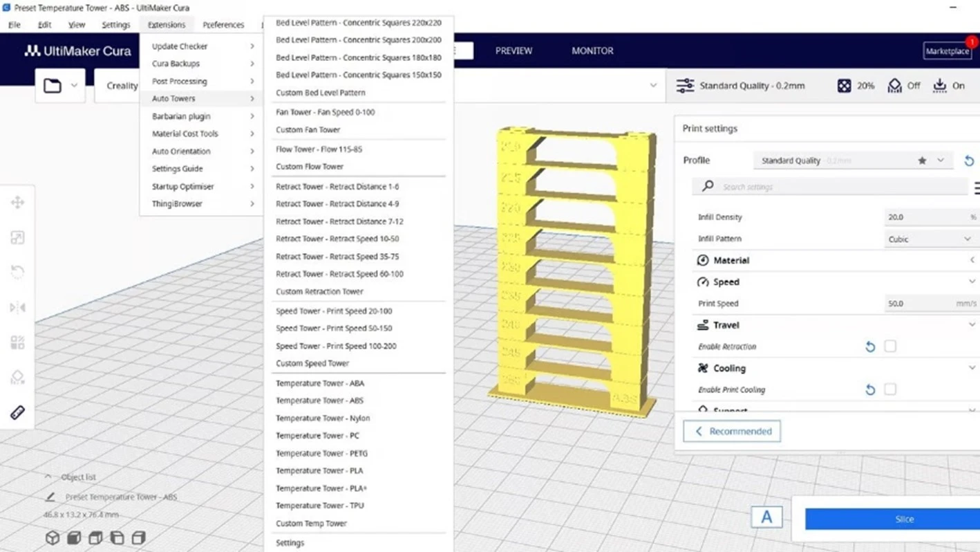Toggle the Enable Print Cooling checkbox

tap(890, 389)
